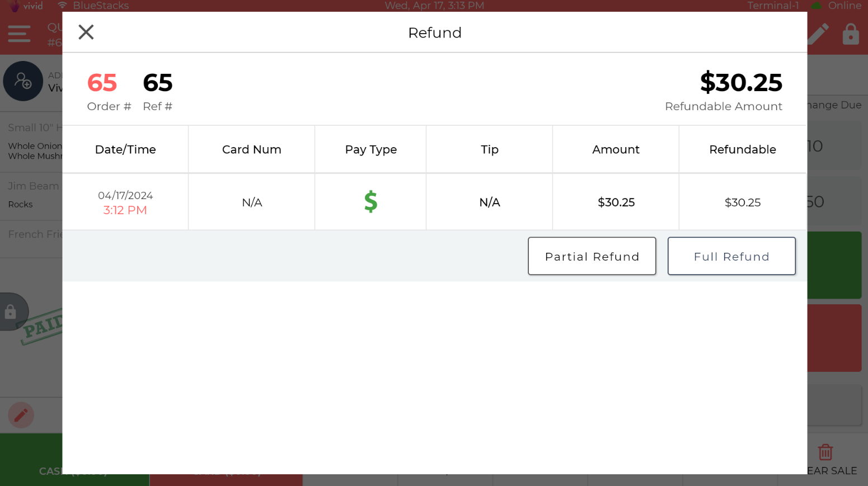
Task: Click the red circular pencil edit icon
Action: 21,416
